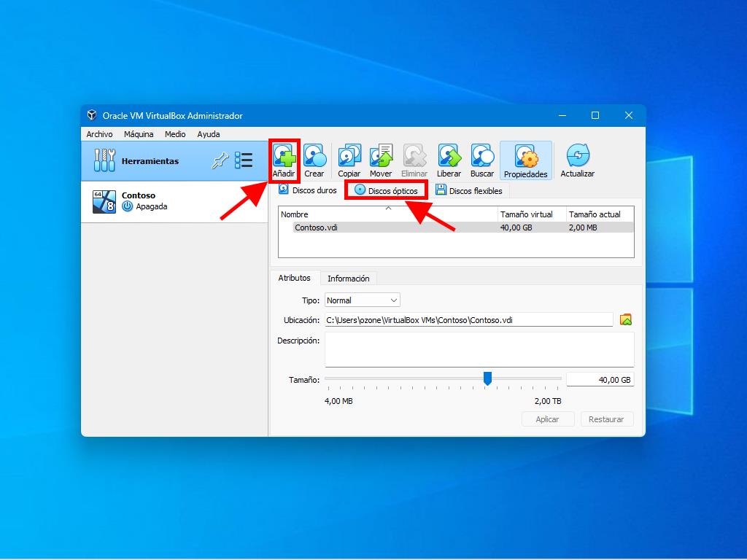747x560 pixels.
Task: Open the Máquina menu
Action: click(x=139, y=134)
